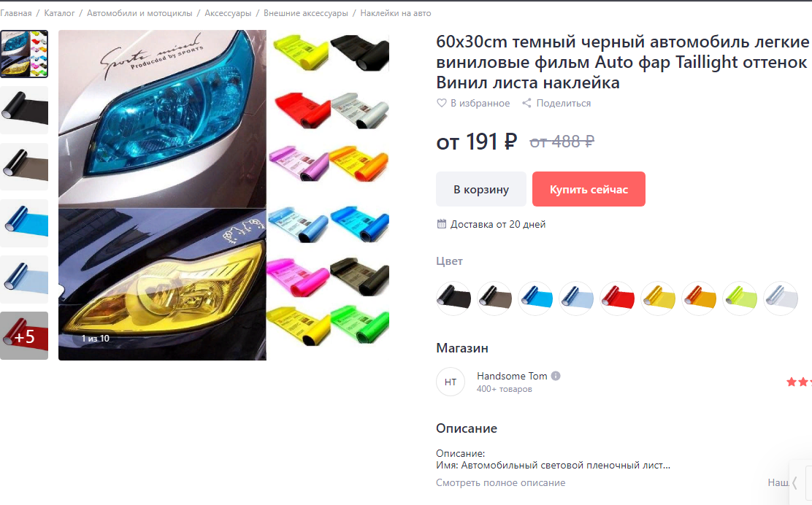Viewport: 812px width, 505px height.
Task: Select the red film color option
Action: [617, 298]
